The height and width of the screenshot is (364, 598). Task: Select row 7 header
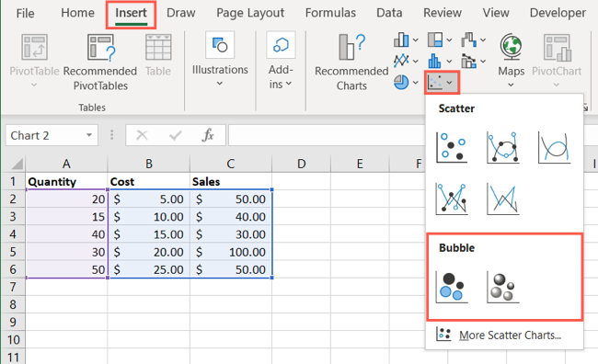point(13,287)
